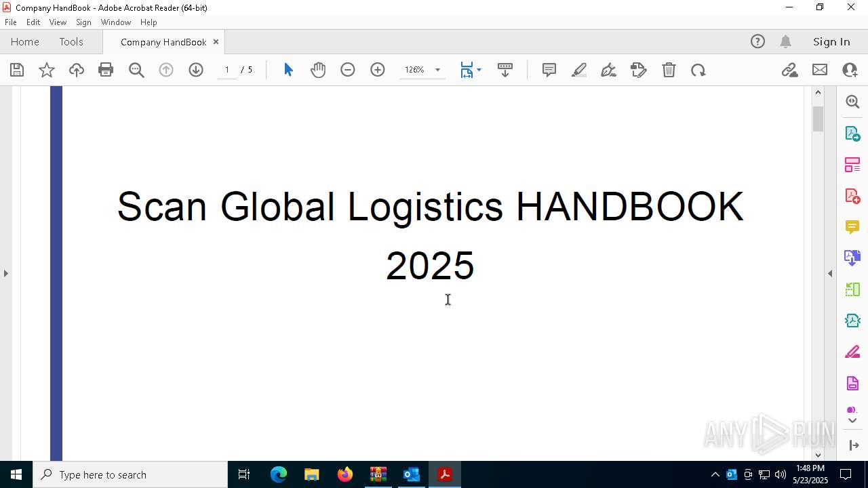868x488 pixels.
Task: Click the Edit text and stamp icon
Action: point(639,70)
